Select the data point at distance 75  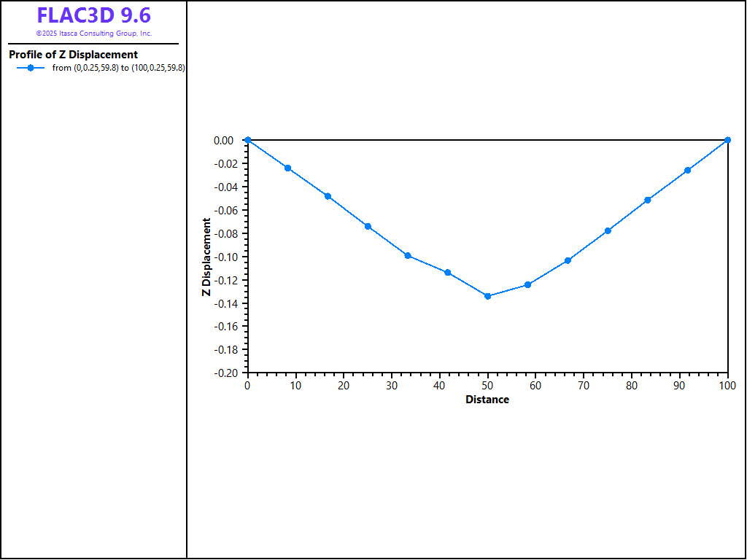click(608, 230)
